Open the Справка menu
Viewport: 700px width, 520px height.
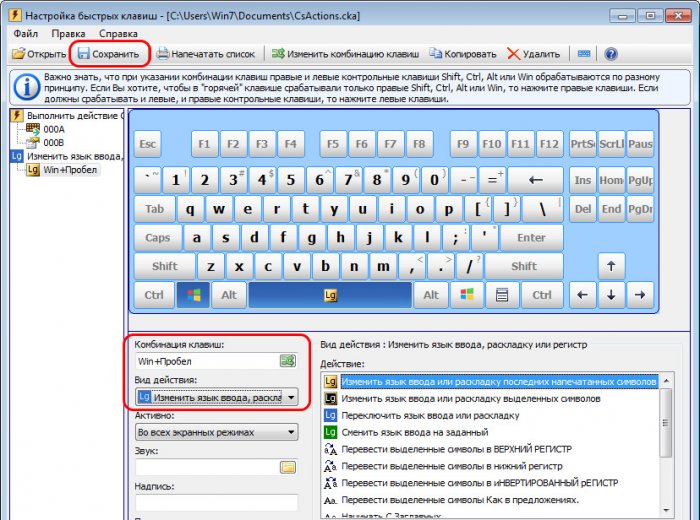(x=118, y=34)
